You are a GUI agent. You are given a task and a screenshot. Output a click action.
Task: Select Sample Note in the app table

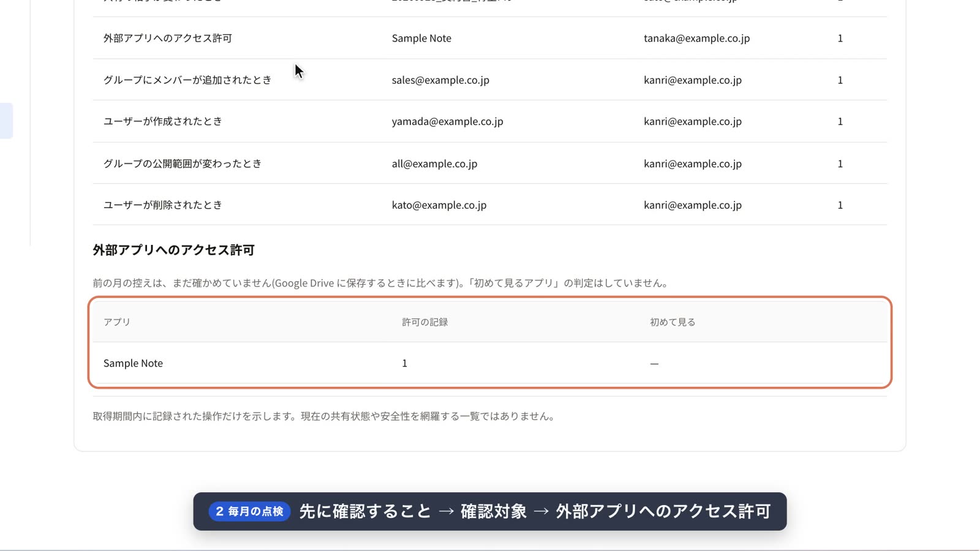tap(133, 363)
